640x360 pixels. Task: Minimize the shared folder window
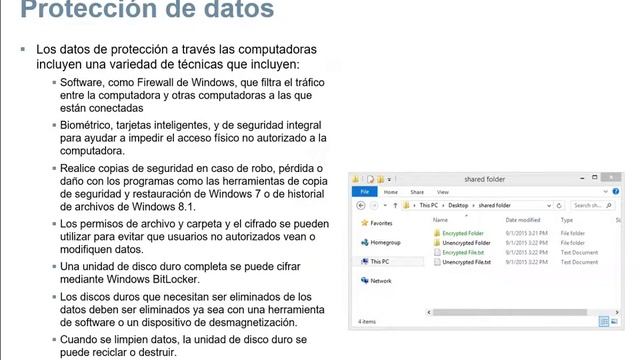click(x=582, y=178)
